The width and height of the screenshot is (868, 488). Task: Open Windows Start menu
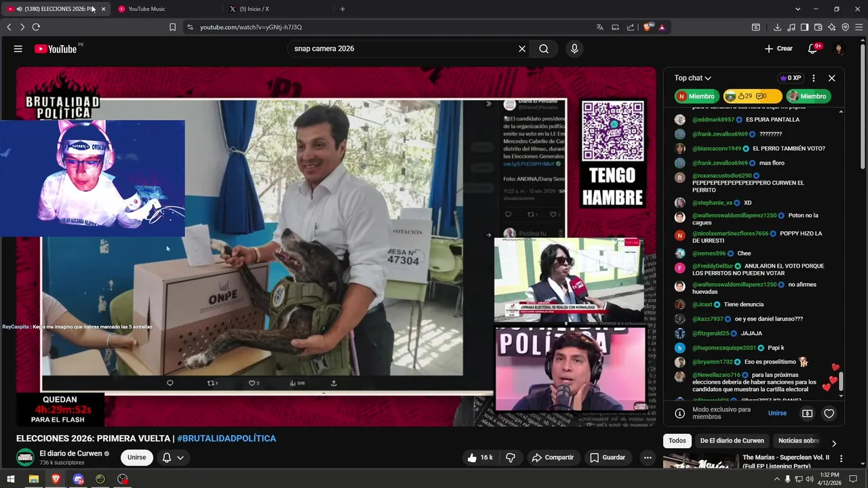11,479
